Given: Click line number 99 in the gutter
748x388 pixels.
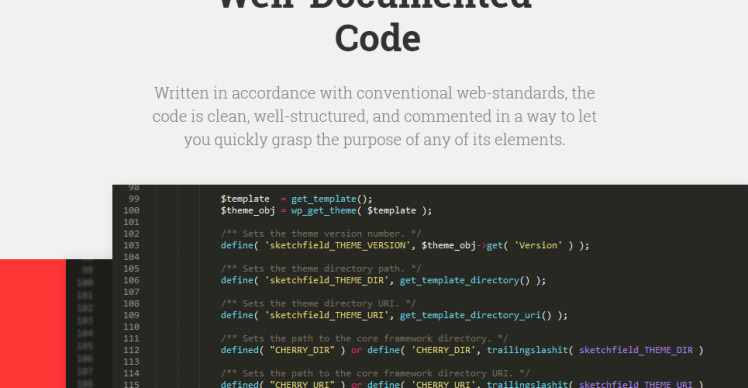Looking at the screenshot, I should point(134,199).
